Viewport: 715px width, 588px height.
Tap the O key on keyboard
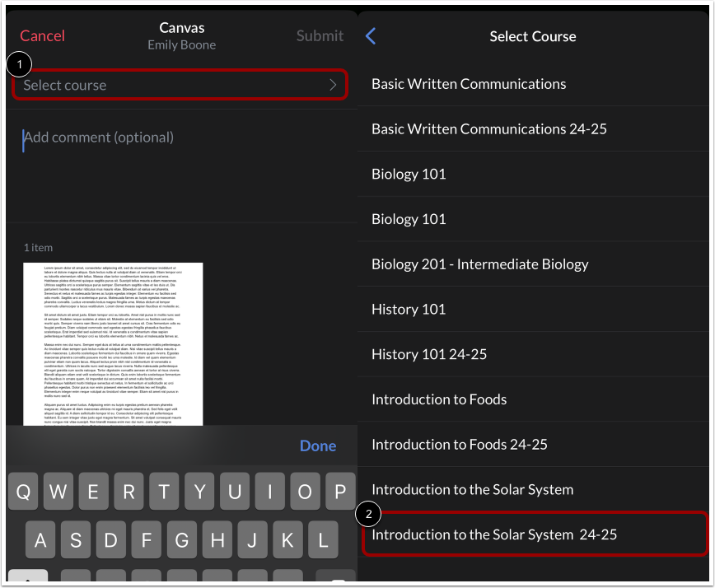point(305,492)
